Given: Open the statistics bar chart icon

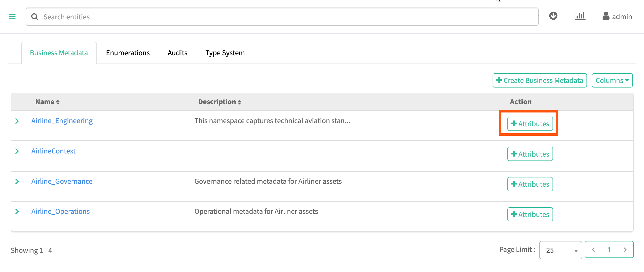Looking at the screenshot, I should [579, 16].
